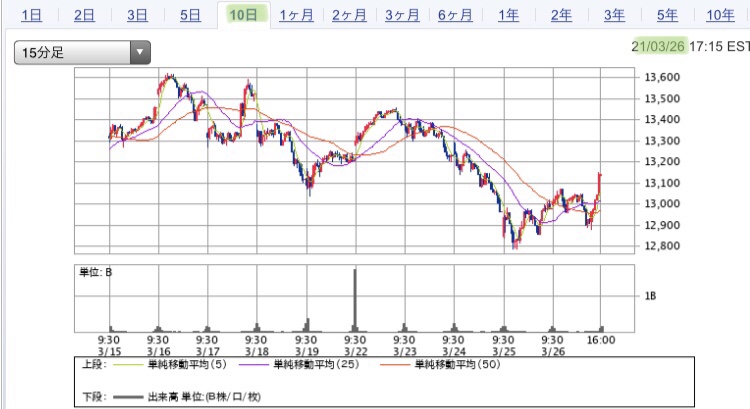Click the 3/19 date axis label

[307, 352]
